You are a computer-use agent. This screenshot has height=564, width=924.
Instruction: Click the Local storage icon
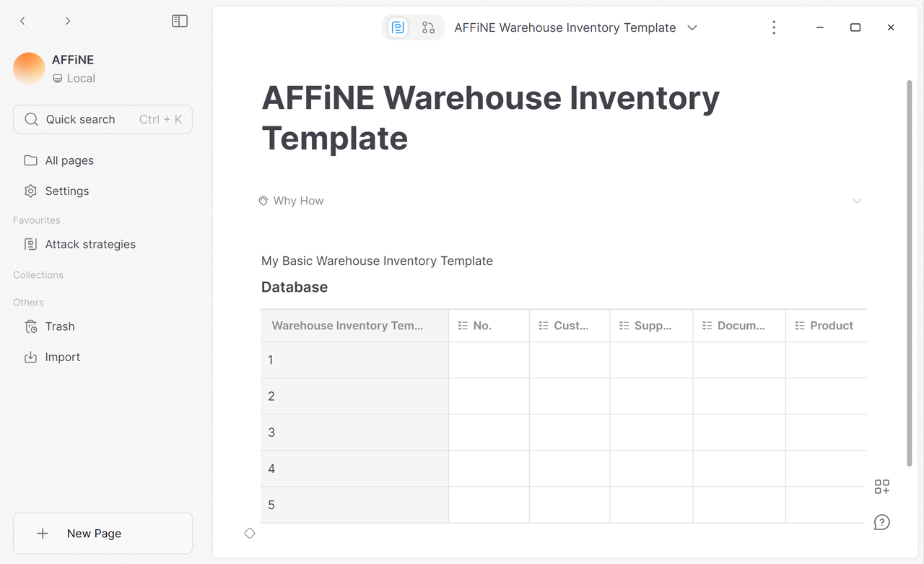[x=58, y=79]
